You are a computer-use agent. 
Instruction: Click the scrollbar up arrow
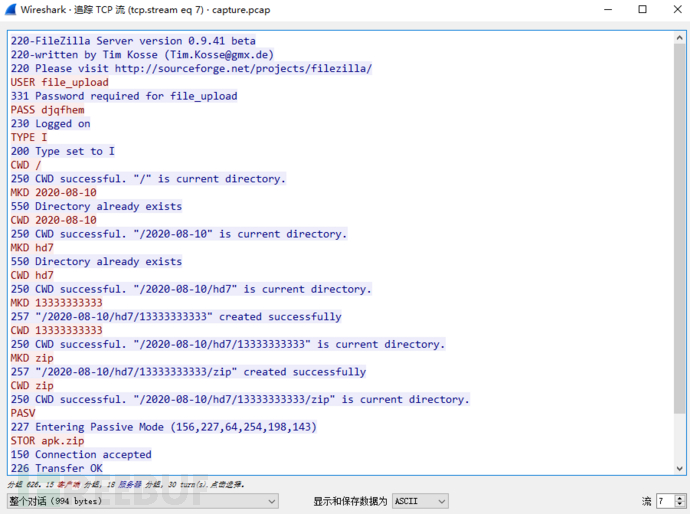pyautogui.click(x=679, y=38)
